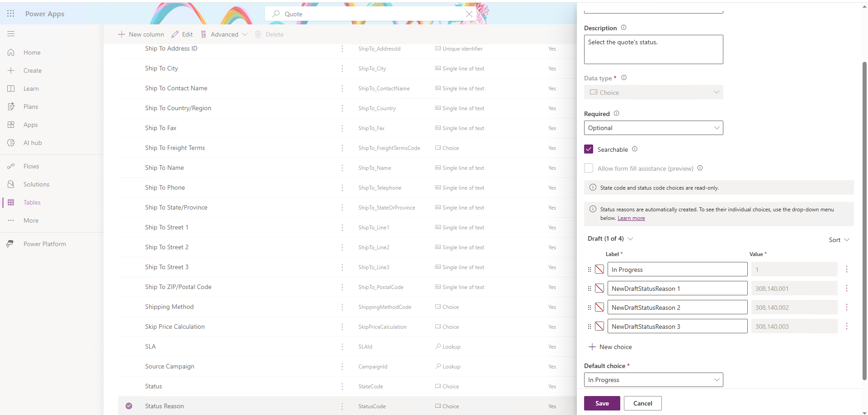Screen dimensions: 868x415
Task: Click the Description text area
Action: tap(653, 49)
